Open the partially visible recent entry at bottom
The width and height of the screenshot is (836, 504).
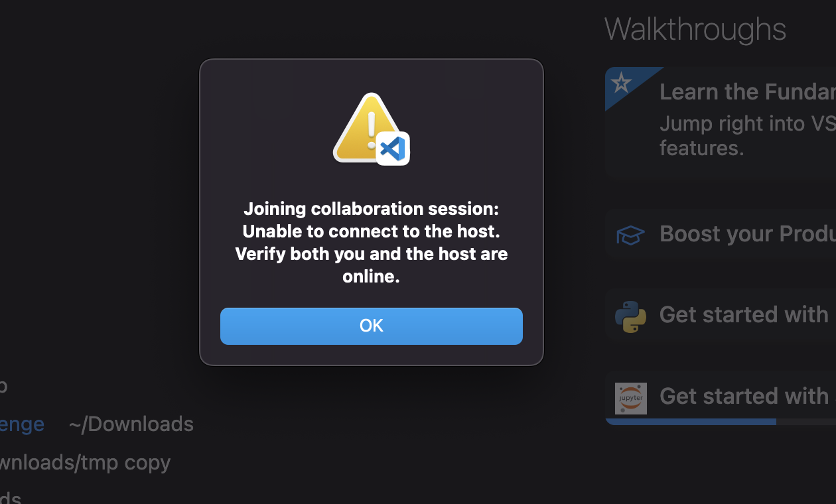pyautogui.click(x=10, y=499)
